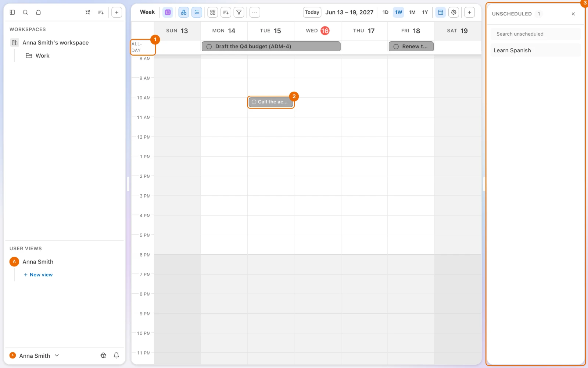Click the ALL-DAY row label
This screenshot has width=588, height=368.
[x=137, y=47]
